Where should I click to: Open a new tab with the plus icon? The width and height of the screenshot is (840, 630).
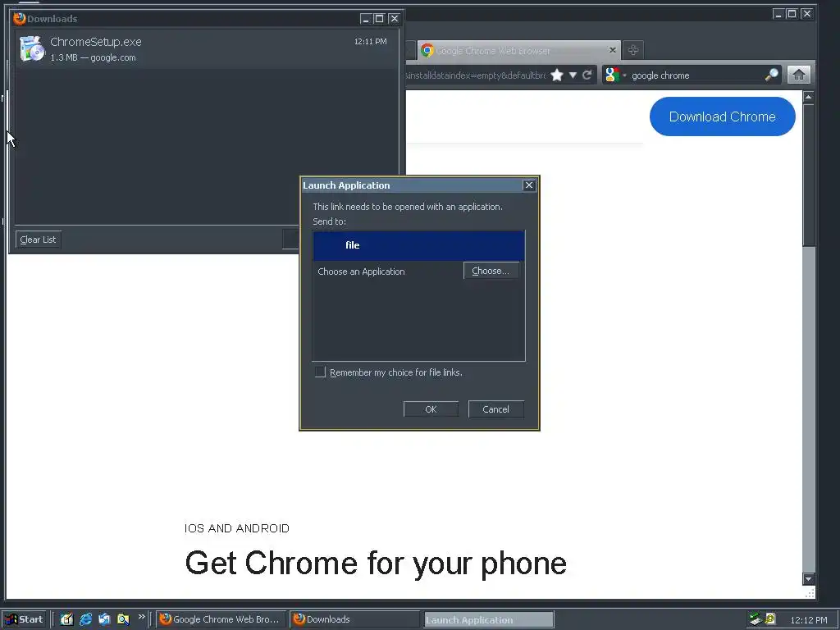click(x=633, y=50)
